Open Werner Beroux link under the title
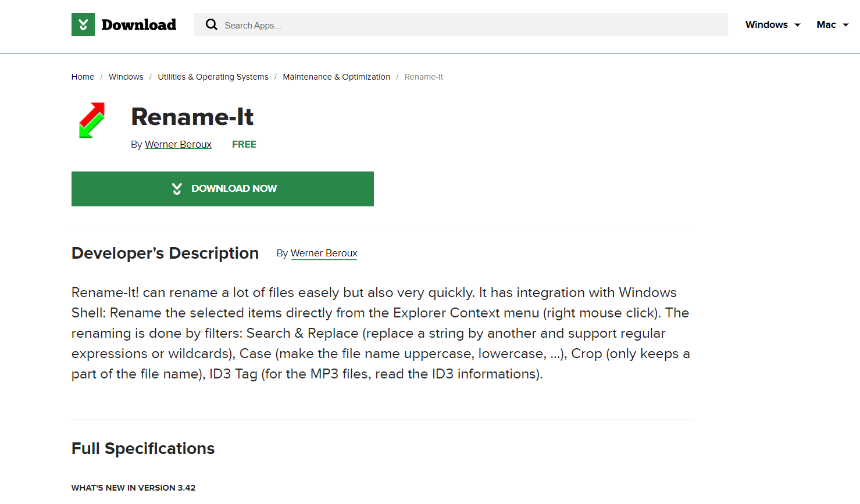This screenshot has width=860, height=504. tap(178, 144)
